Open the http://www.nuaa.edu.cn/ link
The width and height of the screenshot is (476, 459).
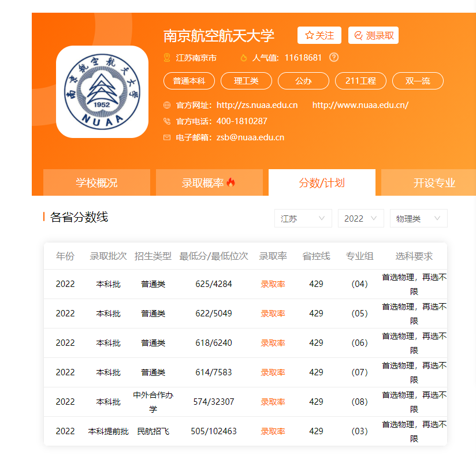[x=360, y=105]
